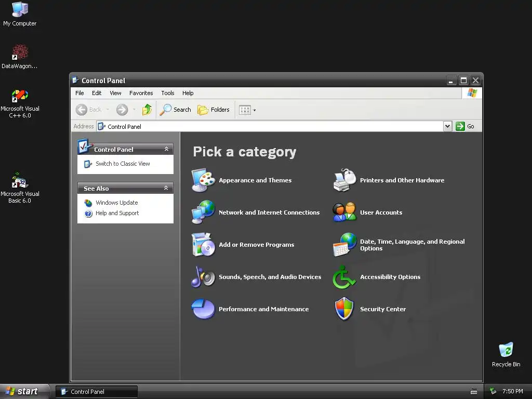The width and height of the screenshot is (532, 399).
Task: Toggle the Folders pane button
Action: coord(214,110)
